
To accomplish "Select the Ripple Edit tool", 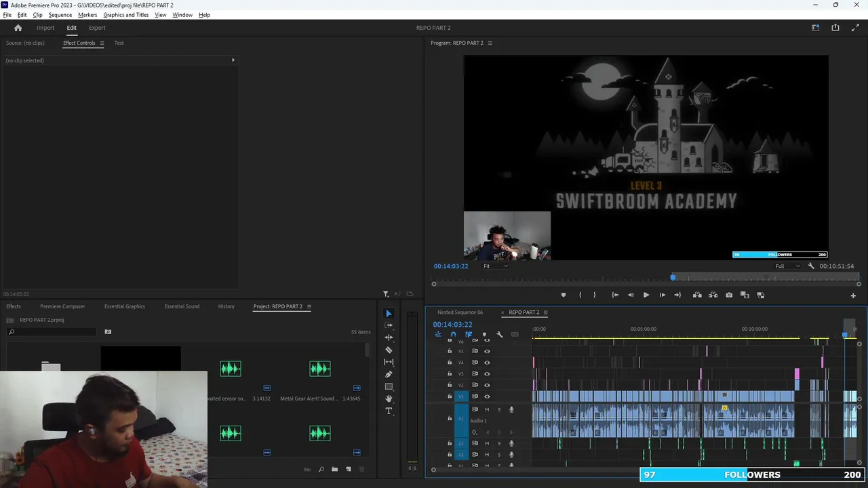I will click(389, 338).
